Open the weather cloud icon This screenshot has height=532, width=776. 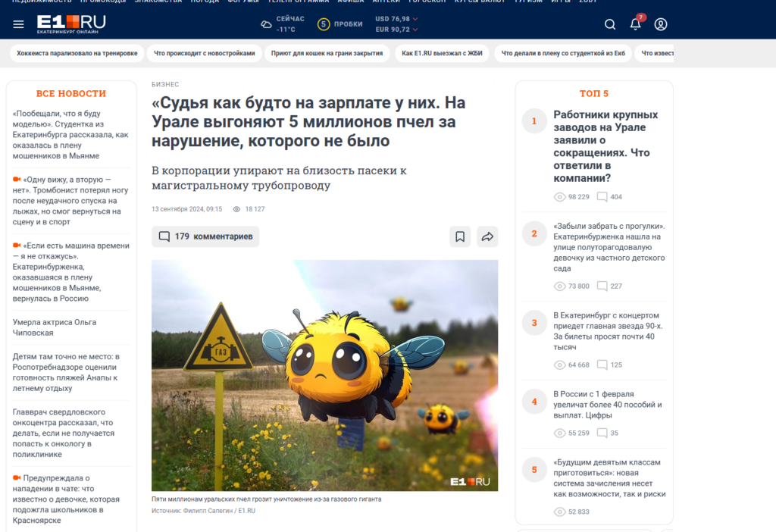pos(266,24)
